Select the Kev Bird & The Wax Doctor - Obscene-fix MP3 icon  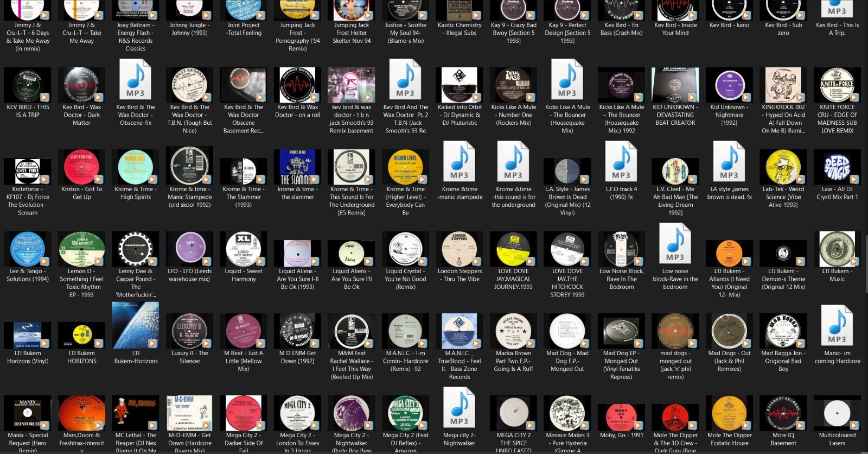(x=136, y=80)
